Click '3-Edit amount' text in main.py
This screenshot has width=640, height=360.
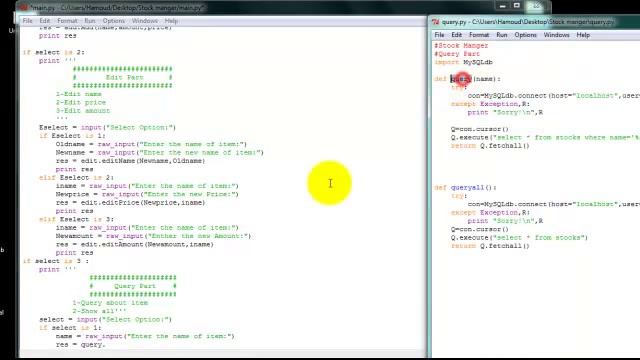[x=83, y=111]
